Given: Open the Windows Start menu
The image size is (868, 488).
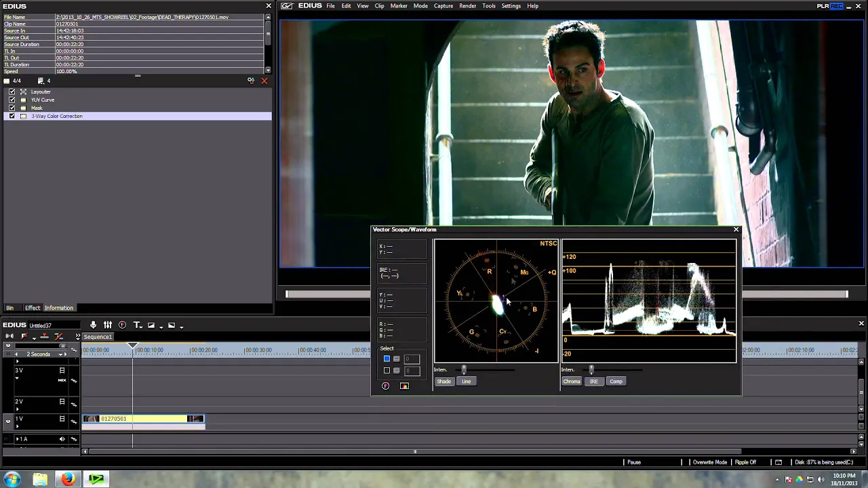Looking at the screenshot, I should pyautogui.click(x=12, y=479).
